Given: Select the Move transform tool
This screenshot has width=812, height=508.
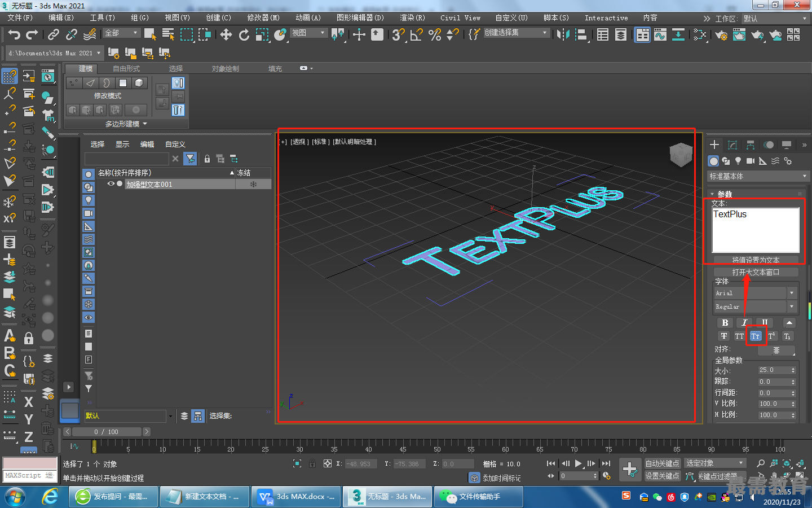Looking at the screenshot, I should [226, 34].
